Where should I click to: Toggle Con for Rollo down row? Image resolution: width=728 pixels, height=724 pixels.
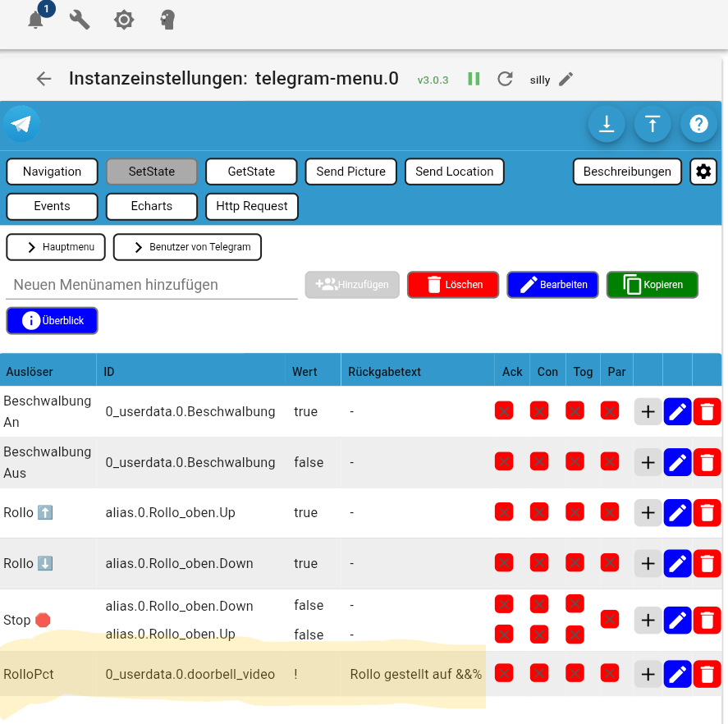click(539, 563)
